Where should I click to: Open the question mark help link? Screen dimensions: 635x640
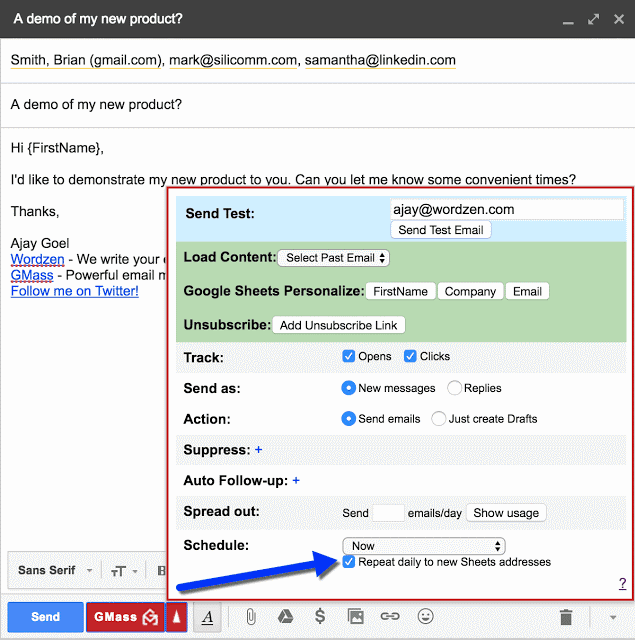pos(622,584)
